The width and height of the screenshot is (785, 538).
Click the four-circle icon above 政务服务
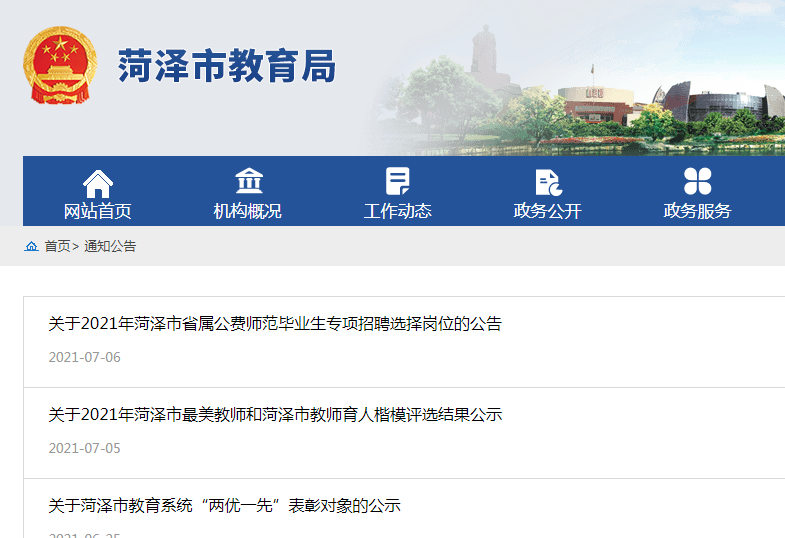pos(697,181)
